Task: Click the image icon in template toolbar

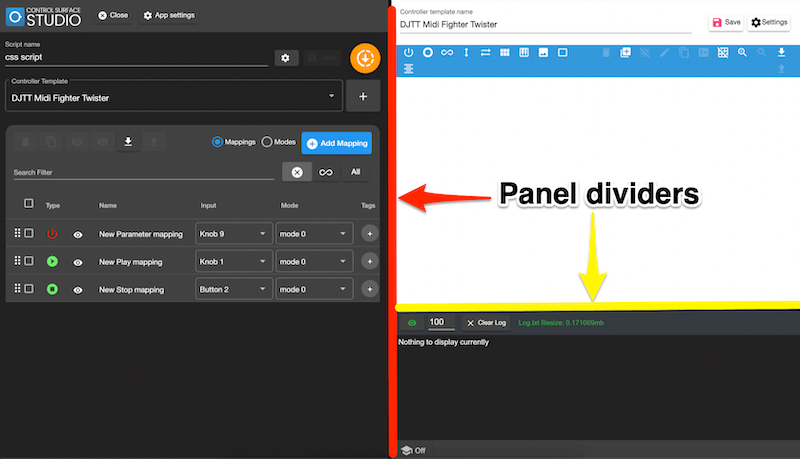Action: tap(543, 52)
